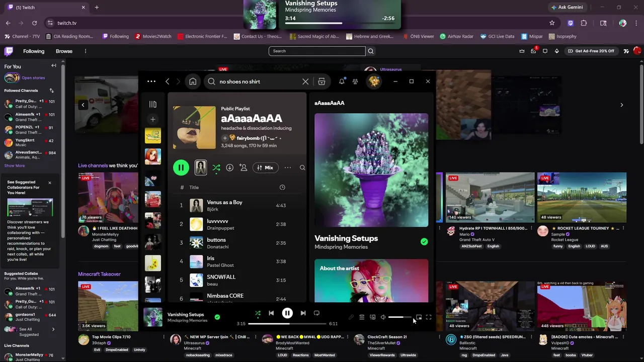The width and height of the screenshot is (644, 362).
Task: Bookmark this page with the star
Action: 552,23
